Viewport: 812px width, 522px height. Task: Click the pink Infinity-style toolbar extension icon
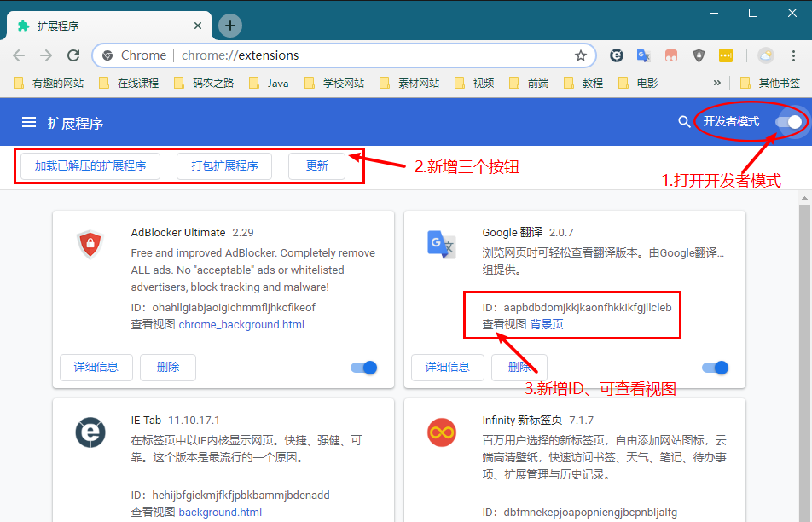pyautogui.click(x=671, y=55)
